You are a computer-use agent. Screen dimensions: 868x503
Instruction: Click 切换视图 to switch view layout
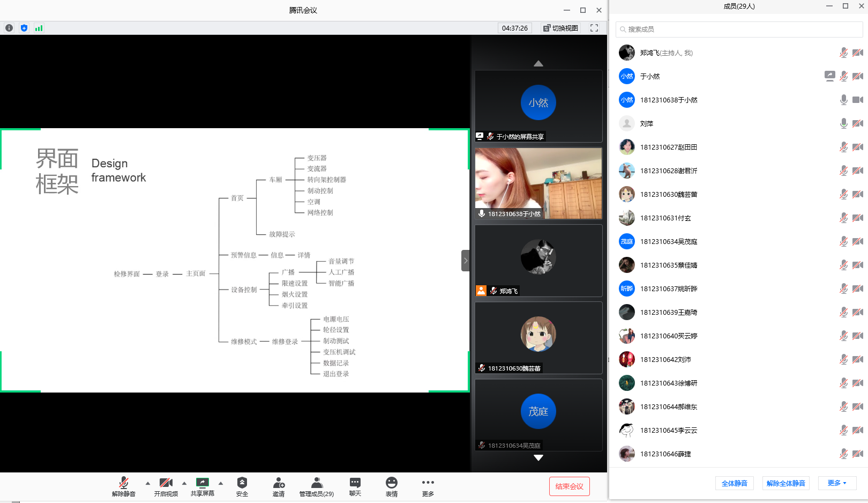[560, 28]
